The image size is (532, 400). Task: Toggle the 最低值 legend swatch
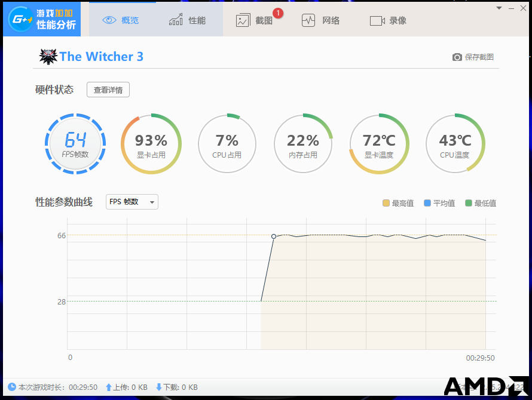coord(469,203)
